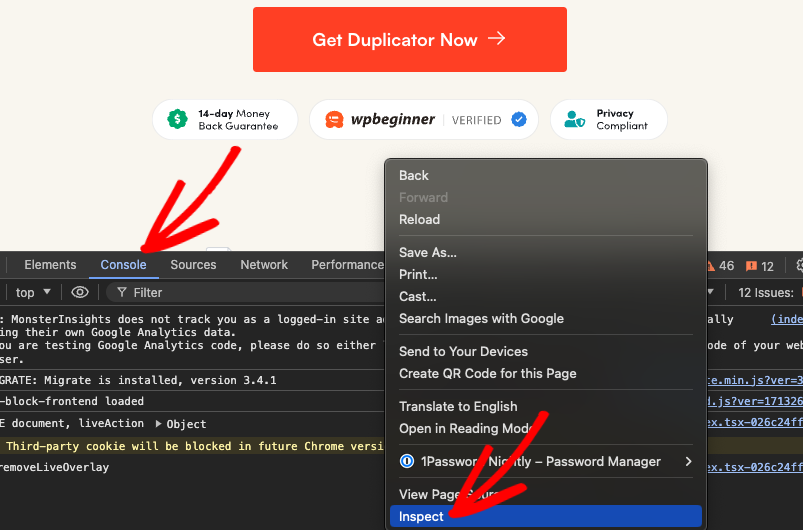
Task: Click the filter funnel icon
Action: coord(122,292)
